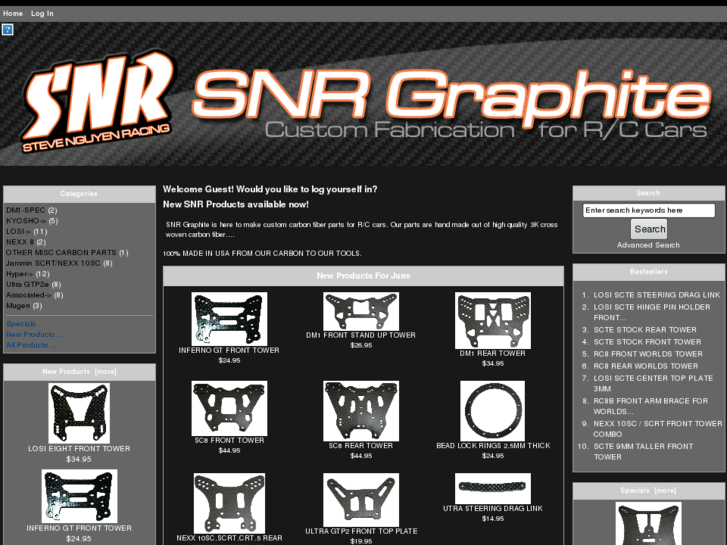
Task: Open bestseller SCTE 9MM TALLER FRONT TOWER
Action: click(x=643, y=451)
